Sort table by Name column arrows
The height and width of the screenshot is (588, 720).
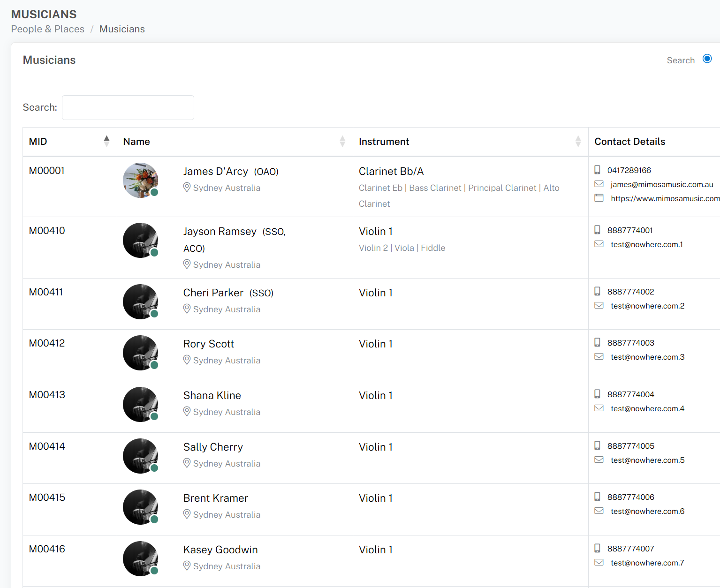click(342, 141)
